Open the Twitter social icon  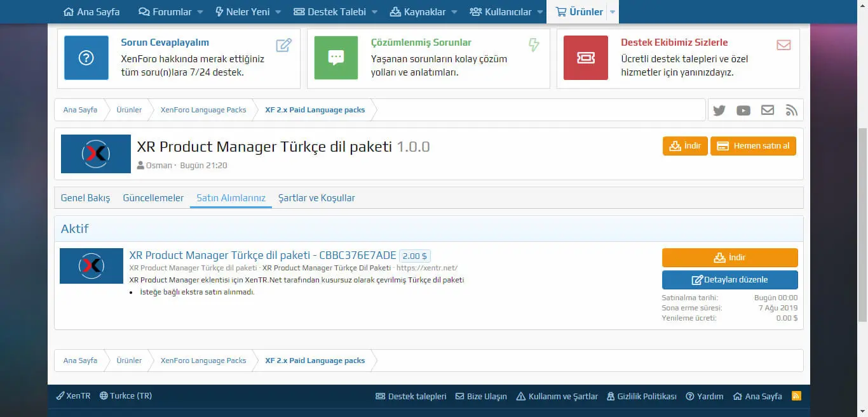pyautogui.click(x=719, y=110)
